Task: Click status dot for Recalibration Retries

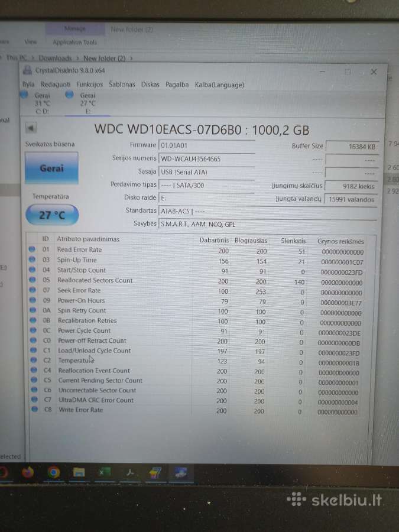Action: coord(33,320)
